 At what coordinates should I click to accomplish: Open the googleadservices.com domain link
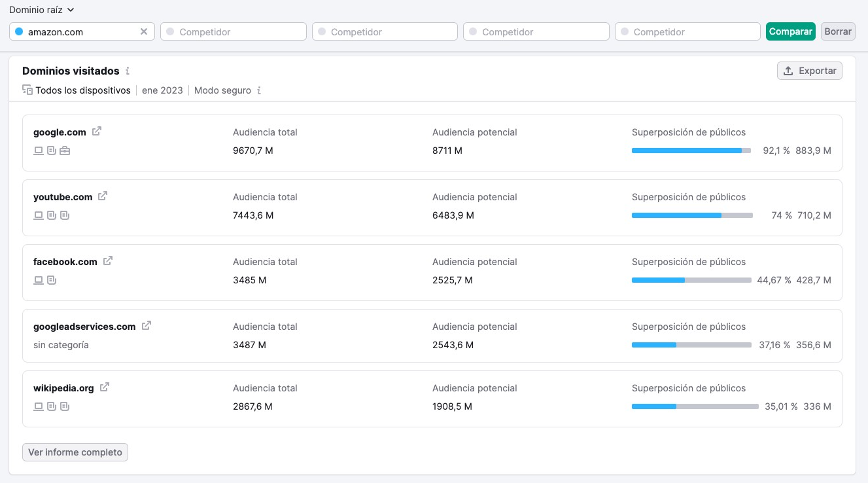[x=84, y=327]
